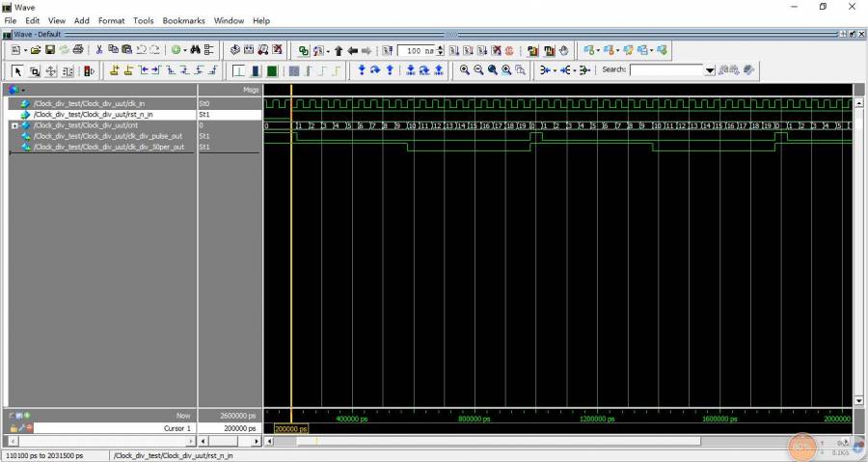Toggle the cursor lock icon for Cursor 1
The image size is (868, 462).
pos(14,427)
